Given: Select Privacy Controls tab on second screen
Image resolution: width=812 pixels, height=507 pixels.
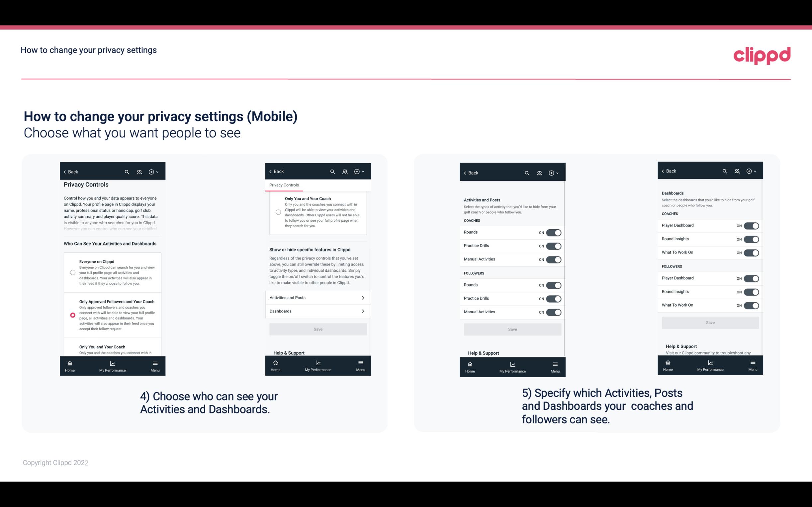Looking at the screenshot, I should click(284, 185).
